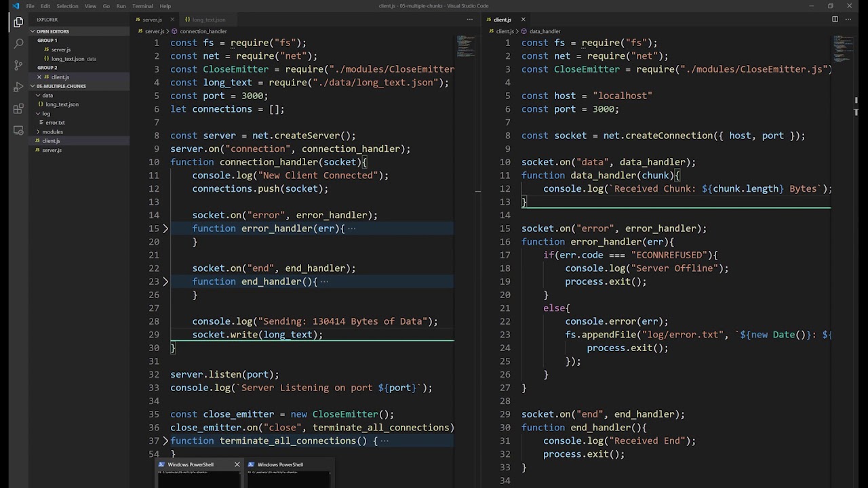Viewport: 868px width, 488px height.
Task: Open the Source Control view
Action: 18,66
